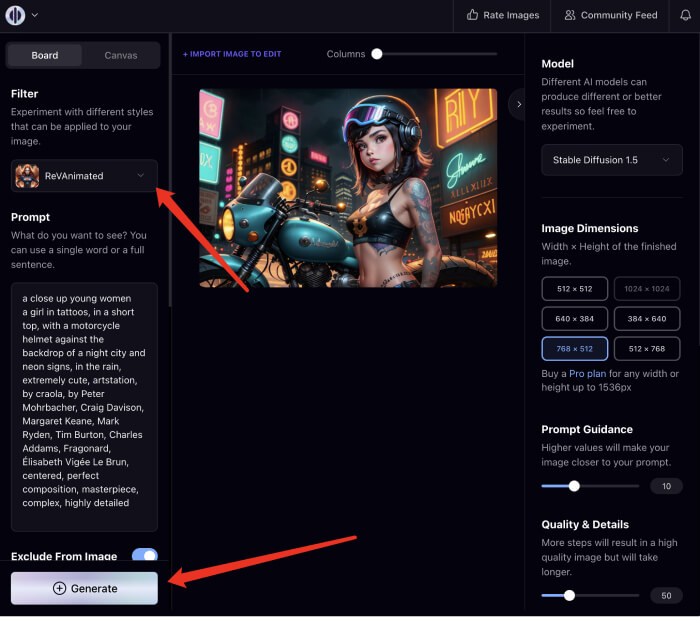Image resolution: width=700 pixels, height=617 pixels.
Task: Open Rate Images
Action: (503, 15)
